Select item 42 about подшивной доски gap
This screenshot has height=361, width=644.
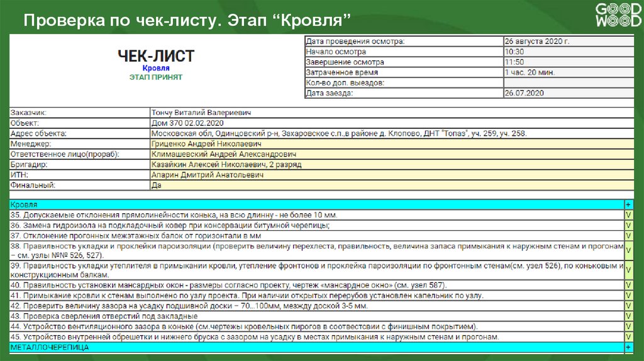click(x=317, y=306)
